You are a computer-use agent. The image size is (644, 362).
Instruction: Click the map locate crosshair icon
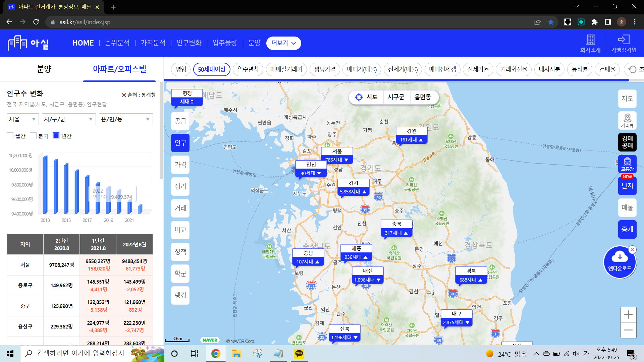359,97
